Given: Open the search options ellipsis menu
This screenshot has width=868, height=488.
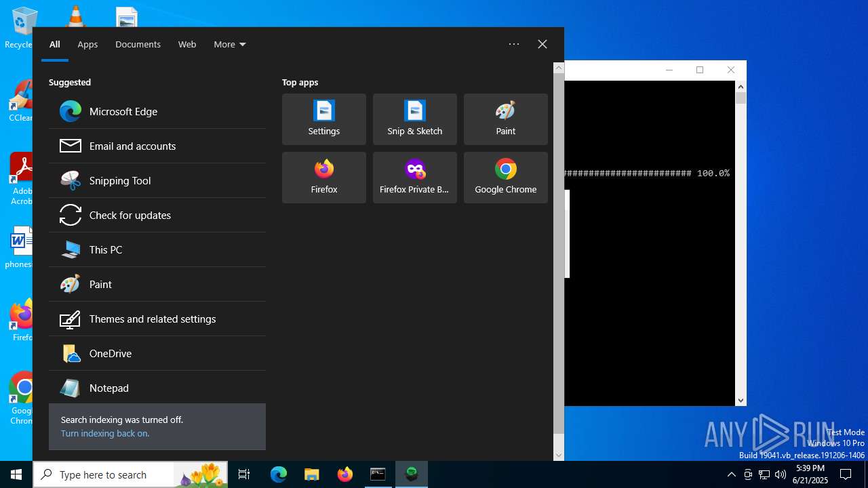Looking at the screenshot, I should coord(514,44).
